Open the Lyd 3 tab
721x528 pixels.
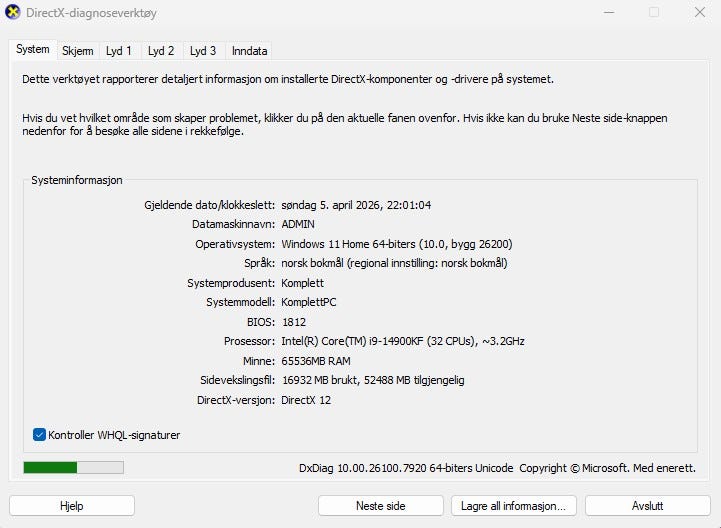tap(203, 51)
